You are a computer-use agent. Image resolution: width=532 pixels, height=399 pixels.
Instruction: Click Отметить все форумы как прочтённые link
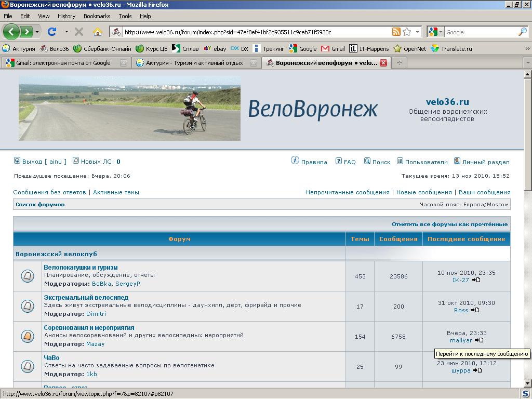pyautogui.click(x=449, y=224)
